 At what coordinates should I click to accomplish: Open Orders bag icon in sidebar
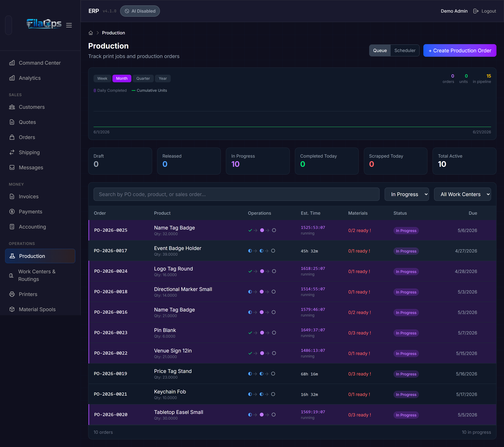(x=12, y=137)
